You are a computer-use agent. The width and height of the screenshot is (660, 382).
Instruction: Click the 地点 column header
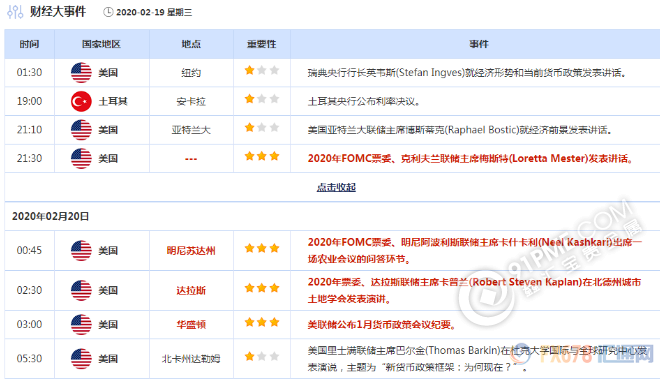tap(191, 44)
